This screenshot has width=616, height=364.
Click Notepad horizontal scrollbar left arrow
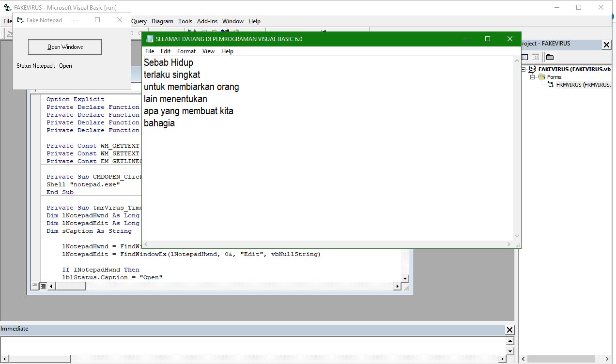(x=146, y=244)
